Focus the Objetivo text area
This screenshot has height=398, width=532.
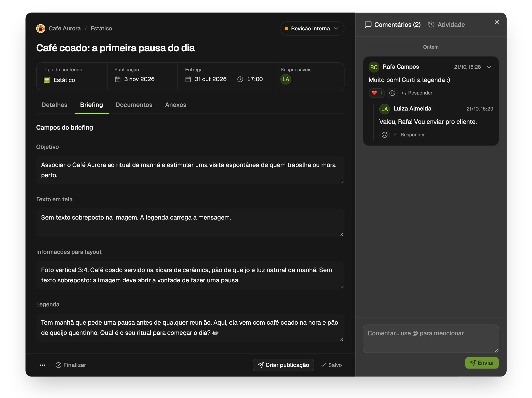(190, 170)
